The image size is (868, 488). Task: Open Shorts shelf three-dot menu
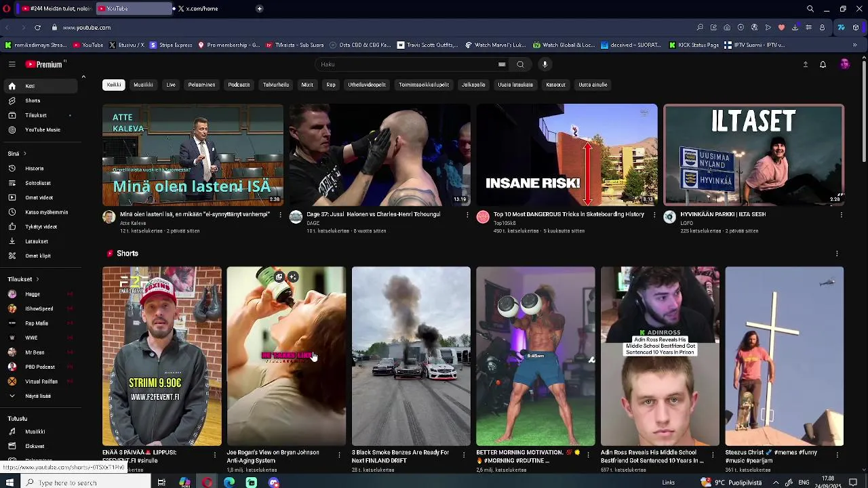pos(837,253)
